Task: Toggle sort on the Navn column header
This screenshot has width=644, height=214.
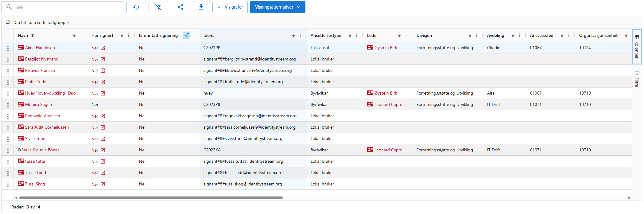Action: click(x=23, y=35)
